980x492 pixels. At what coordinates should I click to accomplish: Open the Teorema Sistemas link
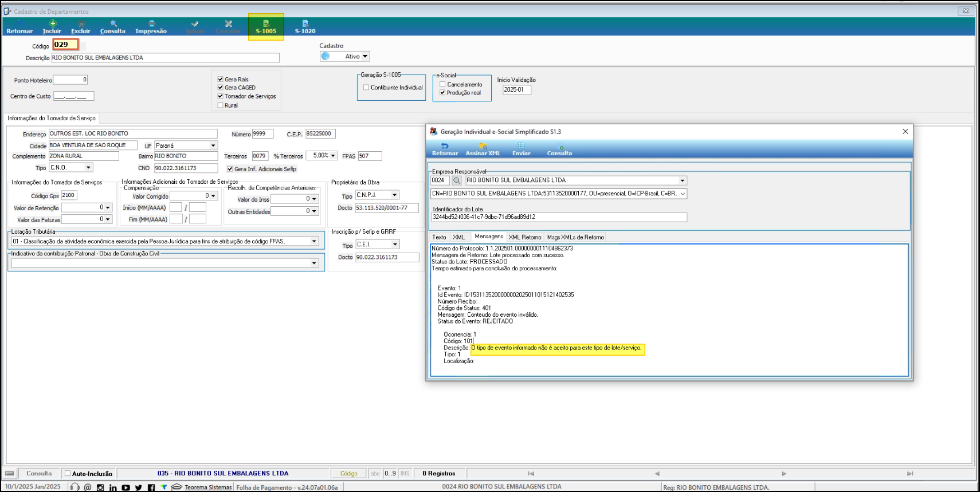pyautogui.click(x=208, y=487)
